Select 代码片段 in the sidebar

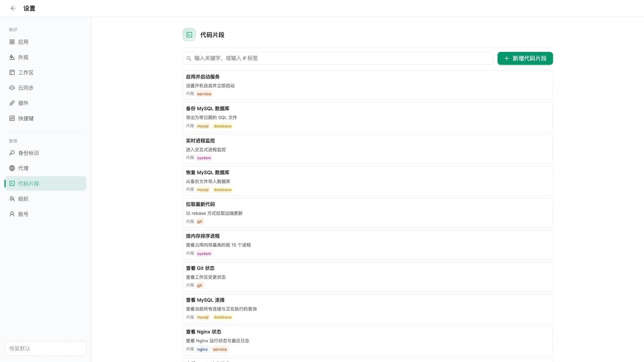click(x=45, y=183)
